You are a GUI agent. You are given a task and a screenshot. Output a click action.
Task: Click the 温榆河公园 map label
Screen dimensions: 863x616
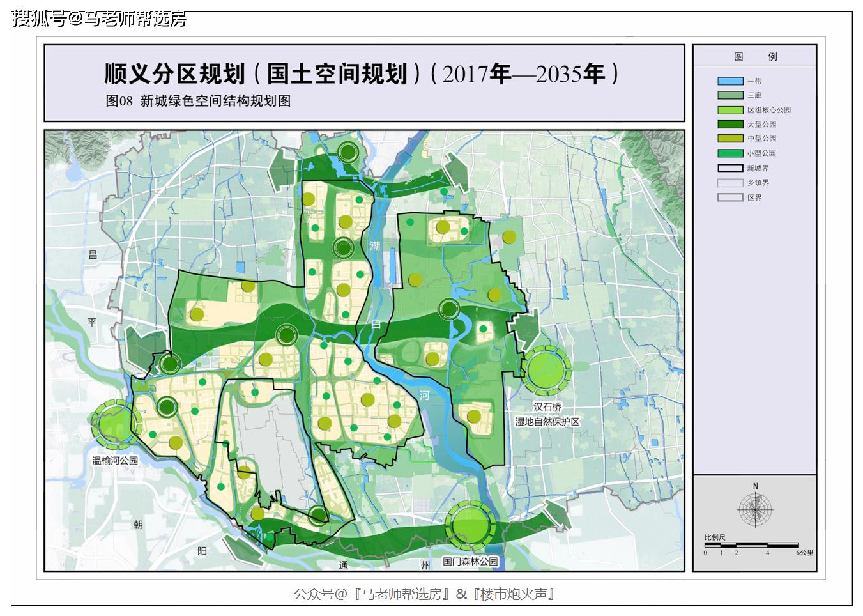click(115, 460)
